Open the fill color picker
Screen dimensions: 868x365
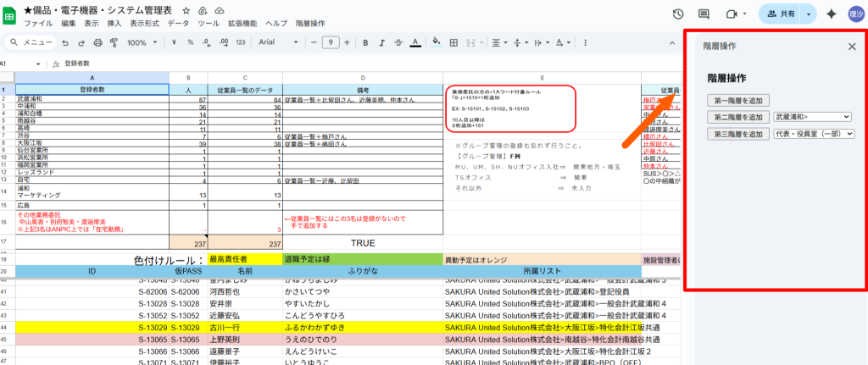[x=436, y=41]
